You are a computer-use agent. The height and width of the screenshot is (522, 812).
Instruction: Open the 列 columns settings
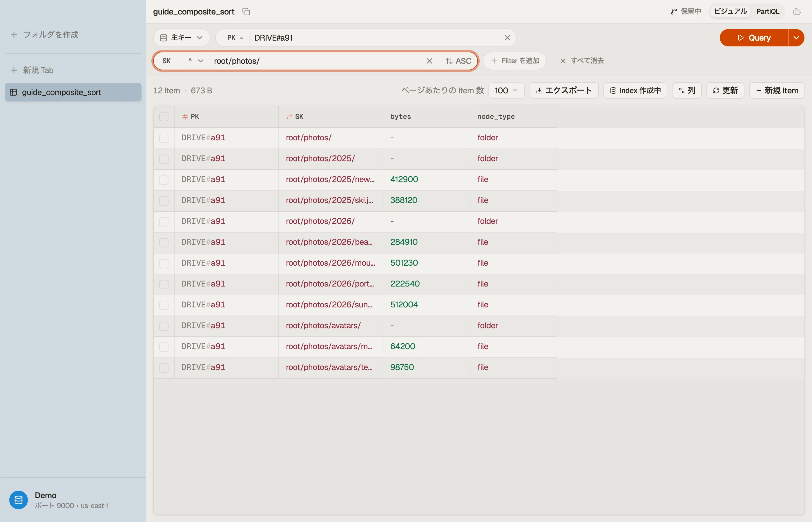coord(687,90)
